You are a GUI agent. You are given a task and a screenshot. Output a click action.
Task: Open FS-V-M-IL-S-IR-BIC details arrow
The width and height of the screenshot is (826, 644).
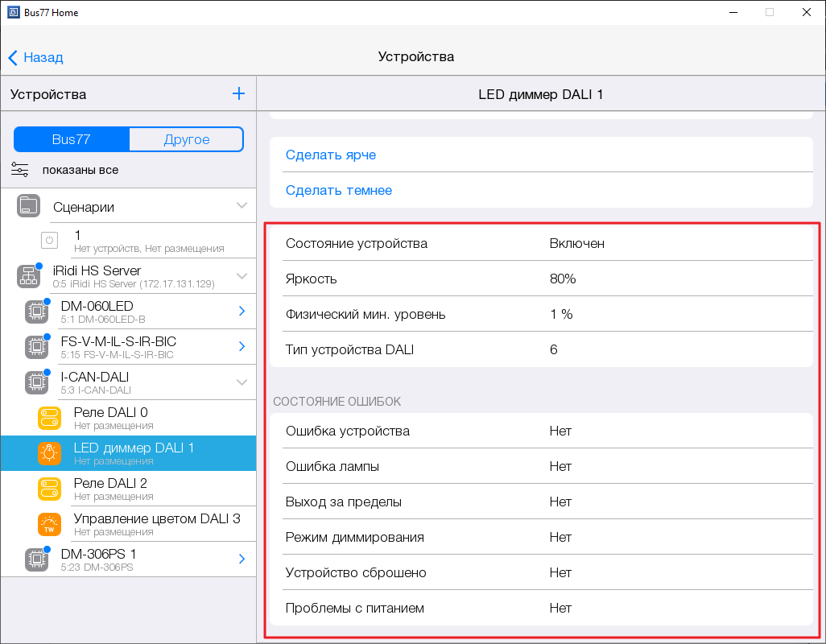pos(242,347)
